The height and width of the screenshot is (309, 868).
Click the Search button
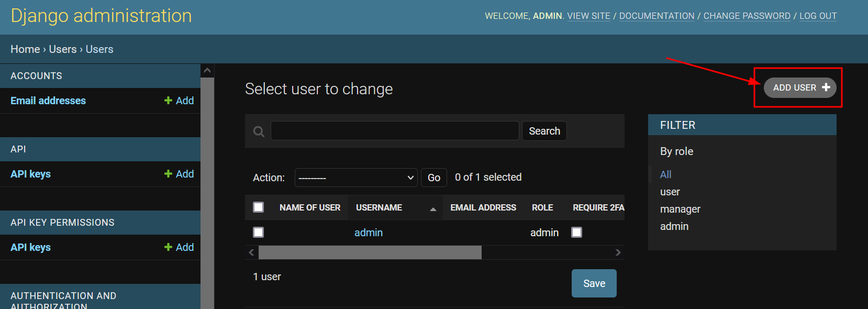click(544, 131)
